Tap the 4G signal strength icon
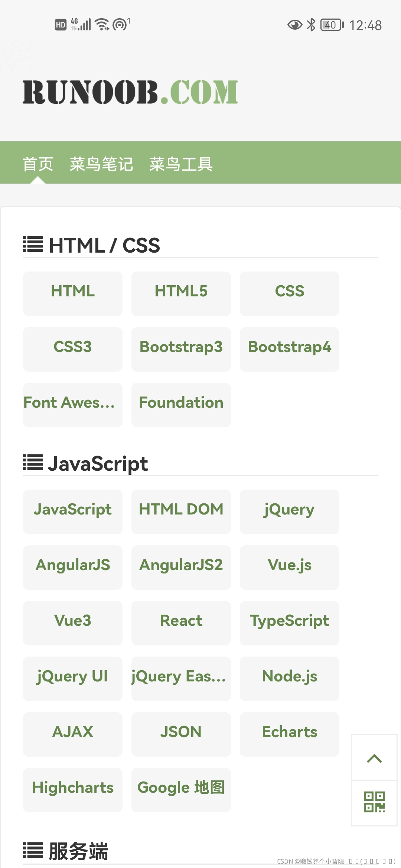The image size is (401, 868). click(x=81, y=24)
